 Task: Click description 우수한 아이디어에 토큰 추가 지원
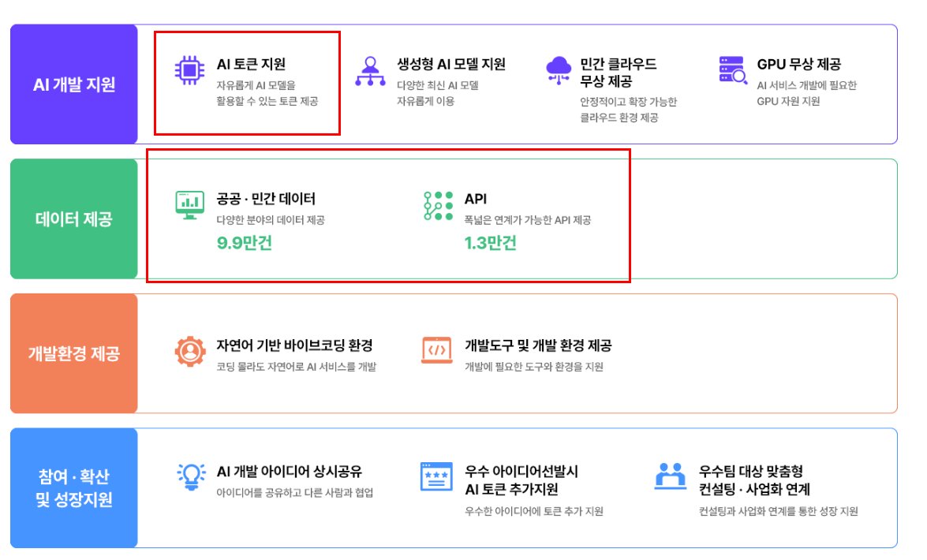coord(534,511)
